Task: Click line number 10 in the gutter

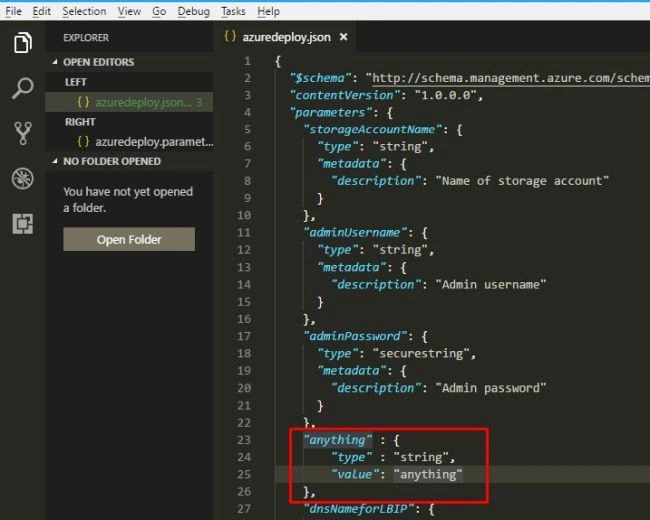Action: point(244,215)
